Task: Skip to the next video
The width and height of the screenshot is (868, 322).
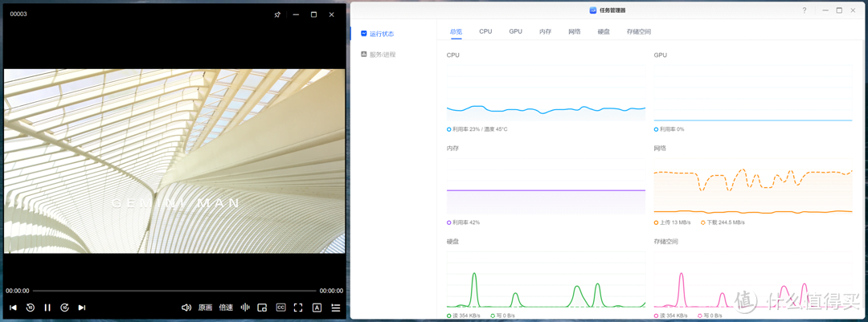Action: point(82,308)
